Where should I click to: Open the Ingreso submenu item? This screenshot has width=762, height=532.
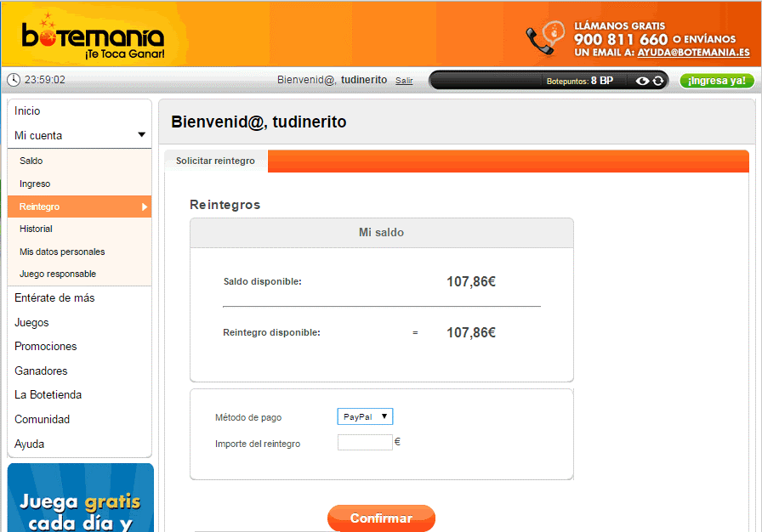[35, 184]
